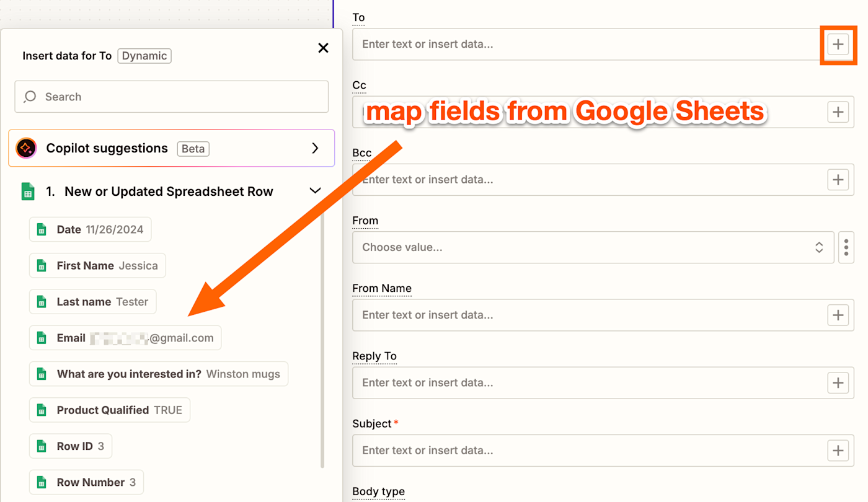The width and height of the screenshot is (868, 502).
Task: Click sheet icon on Row Number pill
Action: 42,482
